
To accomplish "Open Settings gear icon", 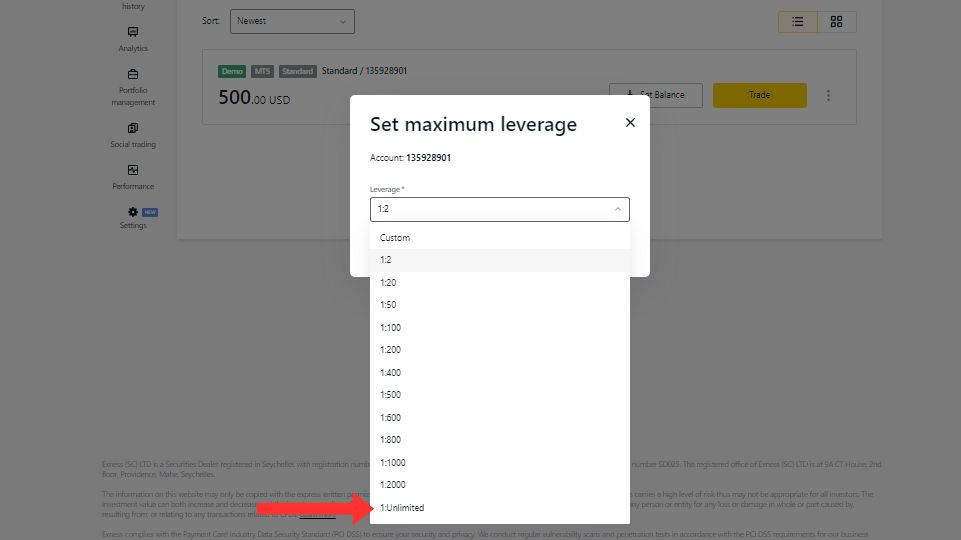I will coord(133,212).
